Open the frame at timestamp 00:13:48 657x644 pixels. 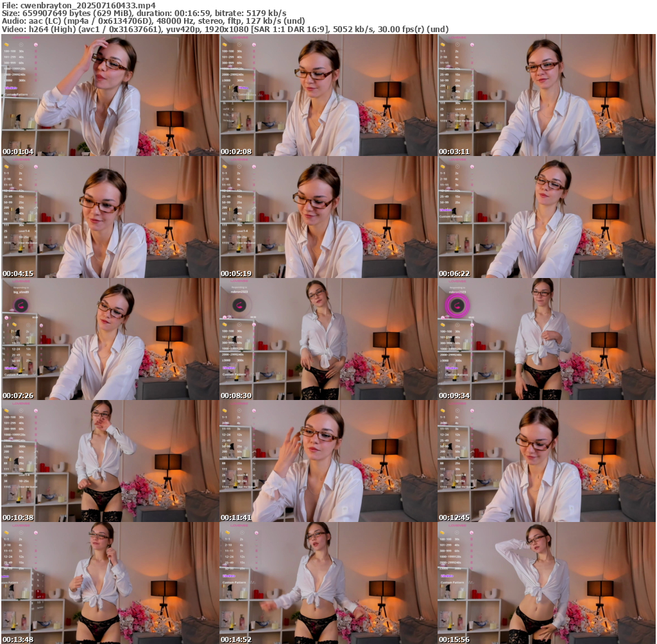pyautogui.click(x=110, y=583)
